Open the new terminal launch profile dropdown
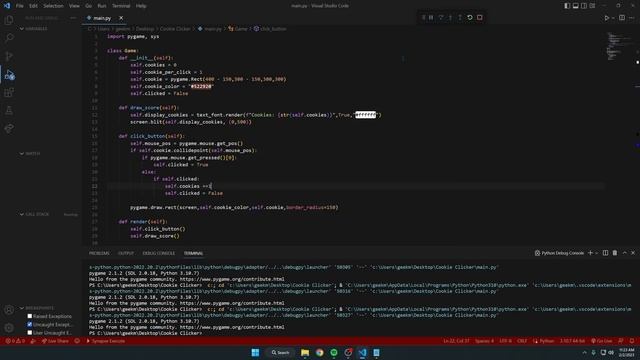640x360 pixels. (596, 253)
